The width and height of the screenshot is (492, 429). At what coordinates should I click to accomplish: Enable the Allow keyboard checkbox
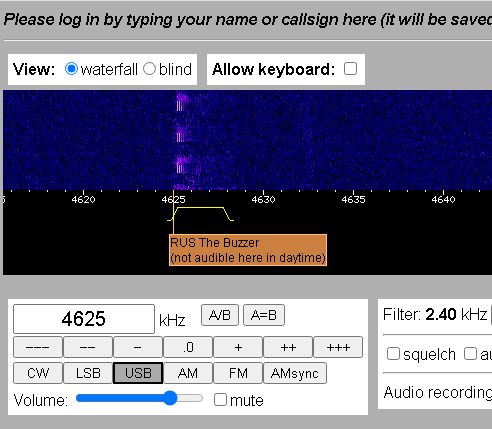click(x=350, y=69)
